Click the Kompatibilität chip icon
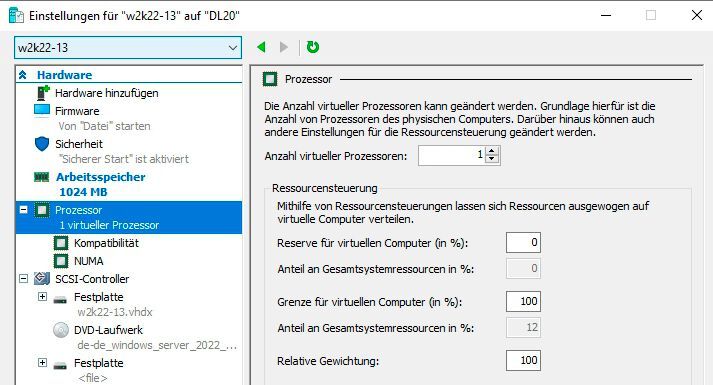This screenshot has width=713, height=385. point(61,243)
